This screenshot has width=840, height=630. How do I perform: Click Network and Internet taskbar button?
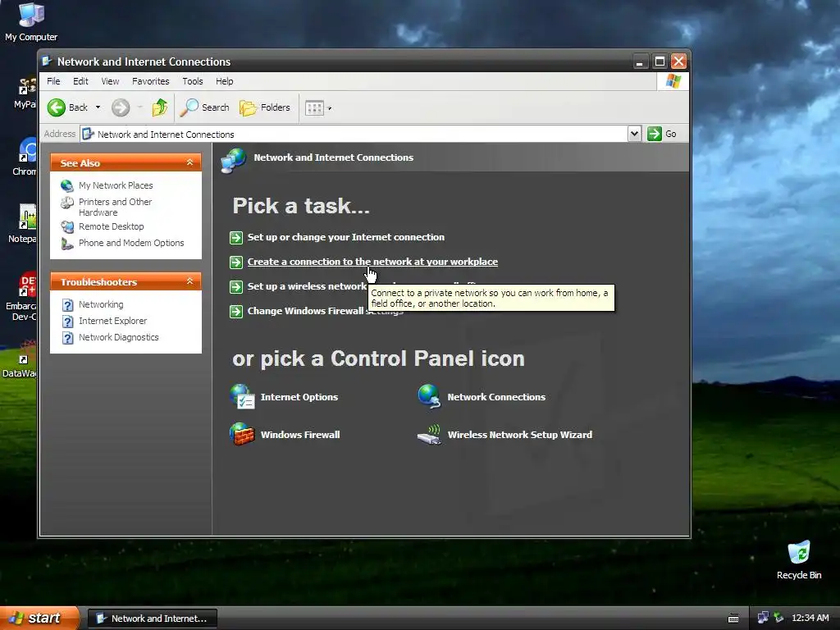click(152, 619)
